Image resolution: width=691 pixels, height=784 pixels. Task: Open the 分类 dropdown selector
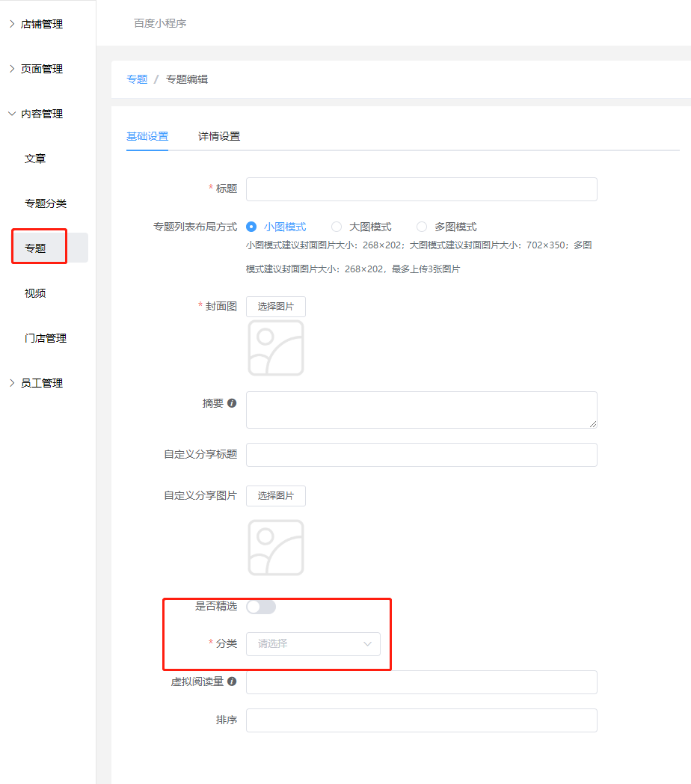(313, 643)
